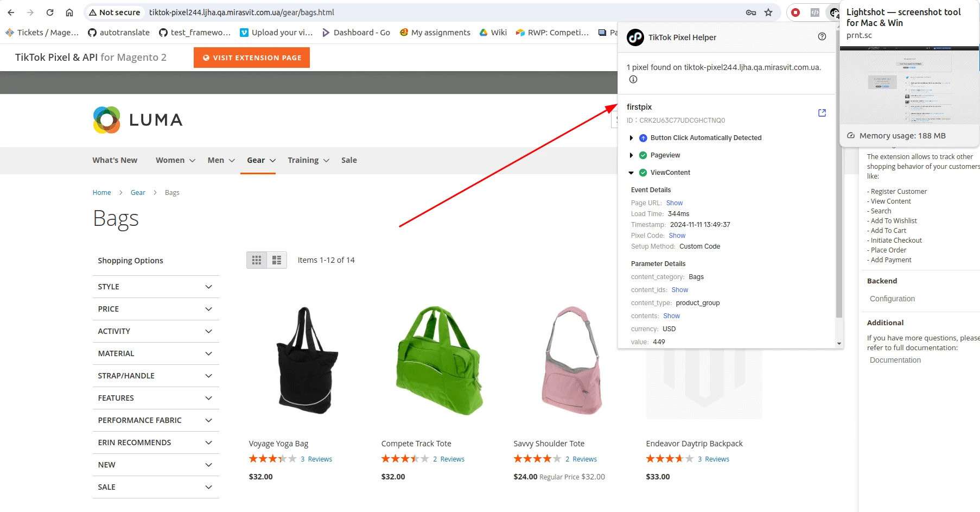Image resolution: width=980 pixels, height=512 pixels.
Task: Collapse the ViewContent event
Action: click(631, 173)
